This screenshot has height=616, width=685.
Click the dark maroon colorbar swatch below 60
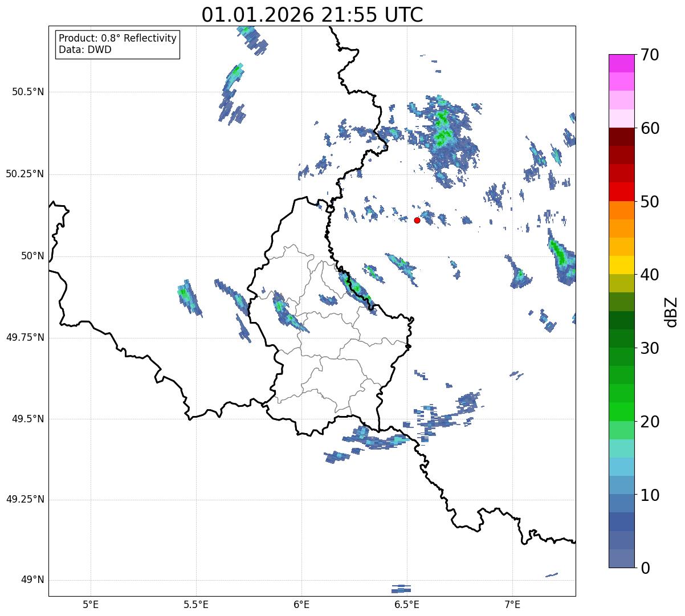click(622, 137)
